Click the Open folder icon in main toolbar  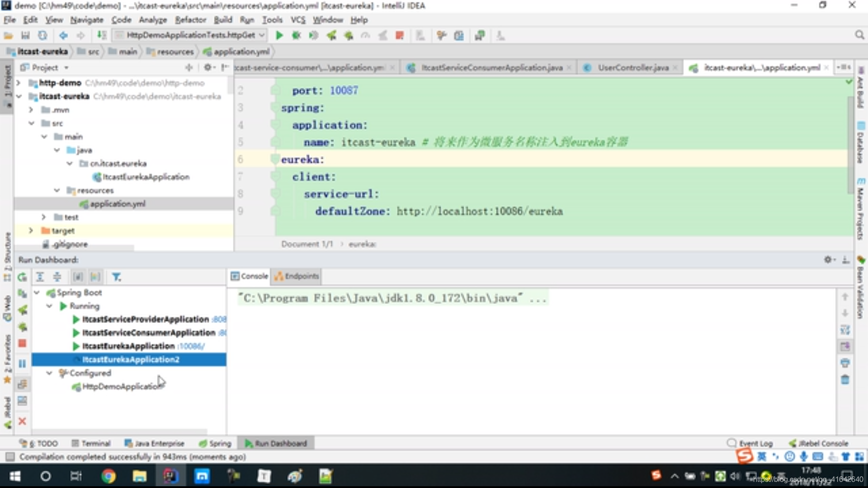tap(8, 35)
